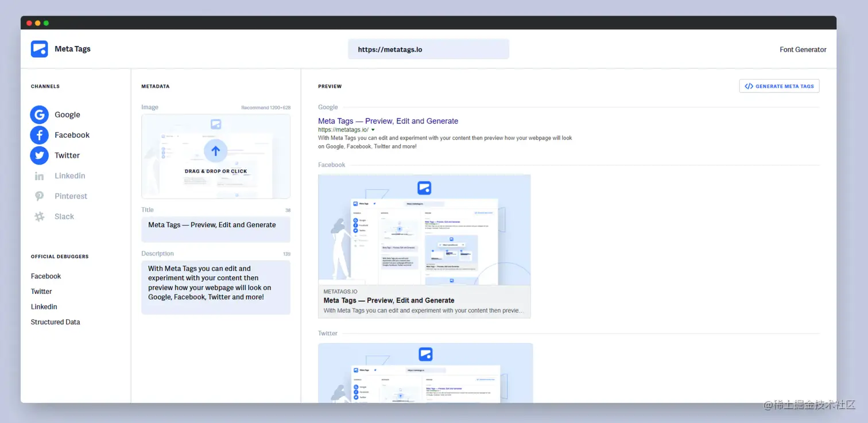The image size is (868, 423).
Task: Edit the Title input field
Action: [216, 229]
